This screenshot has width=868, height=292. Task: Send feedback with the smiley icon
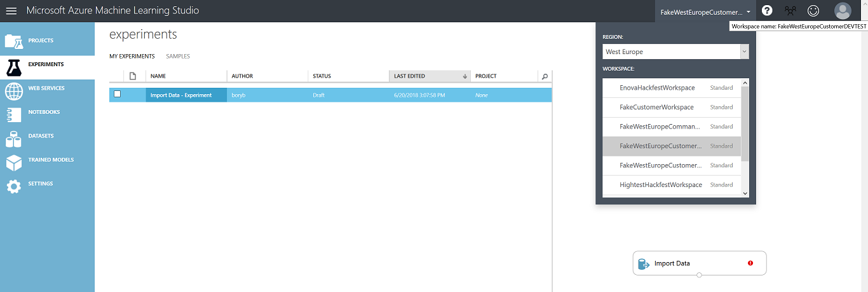pos(813,11)
